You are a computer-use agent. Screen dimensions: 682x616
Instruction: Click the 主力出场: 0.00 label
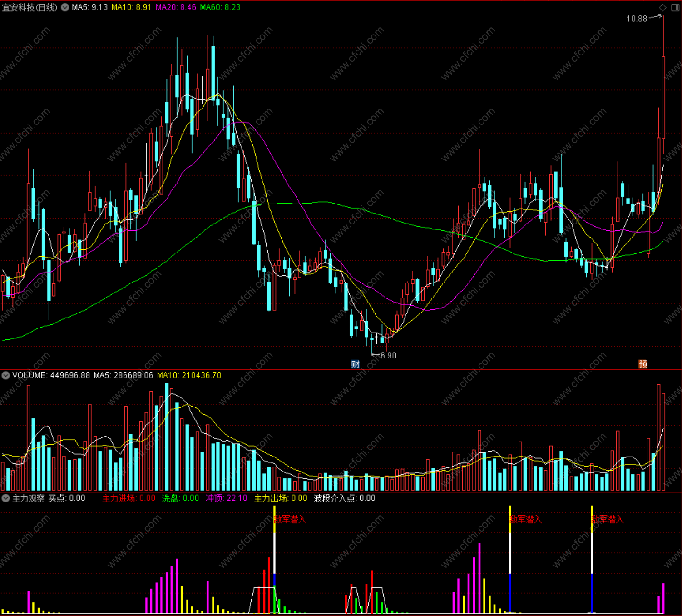coord(281,498)
